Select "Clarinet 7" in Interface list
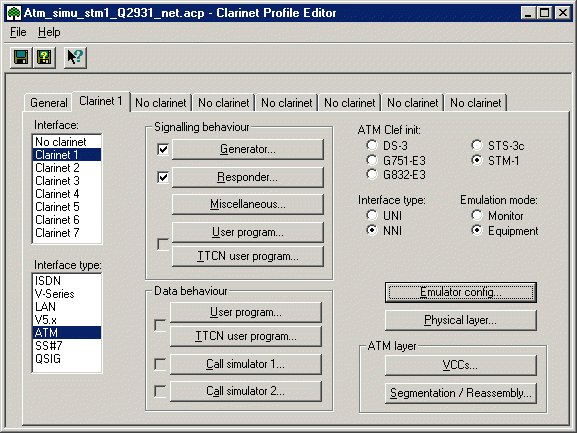 pos(67,233)
